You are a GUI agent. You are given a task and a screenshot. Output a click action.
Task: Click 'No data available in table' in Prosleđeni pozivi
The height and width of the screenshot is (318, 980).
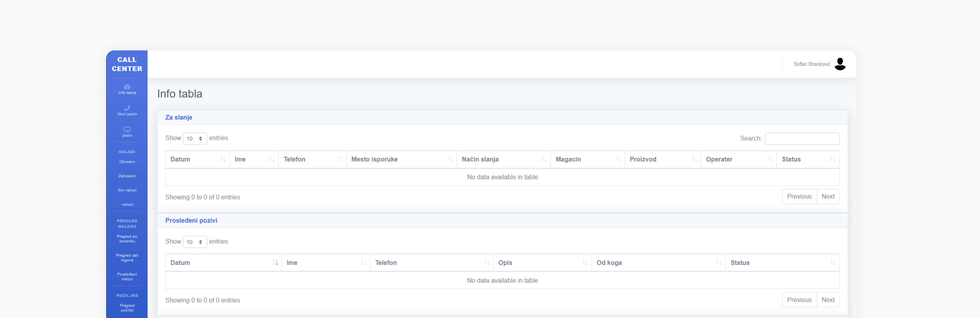point(503,280)
